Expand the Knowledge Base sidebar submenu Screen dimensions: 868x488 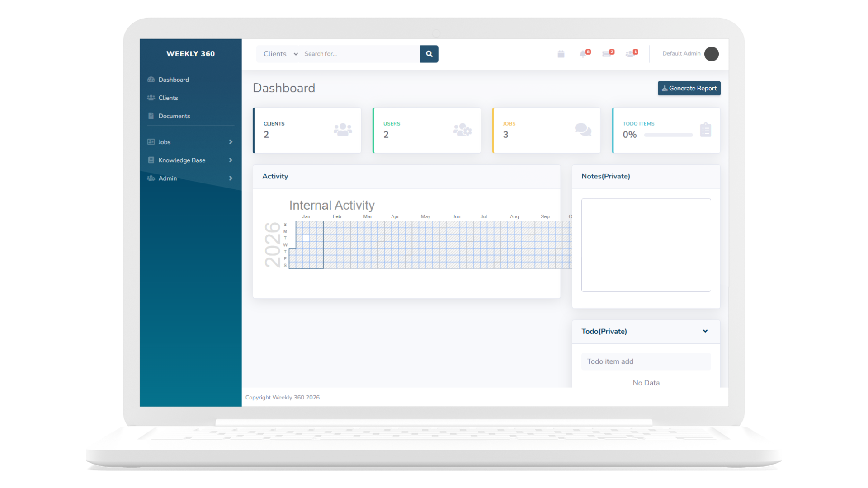[231, 160]
